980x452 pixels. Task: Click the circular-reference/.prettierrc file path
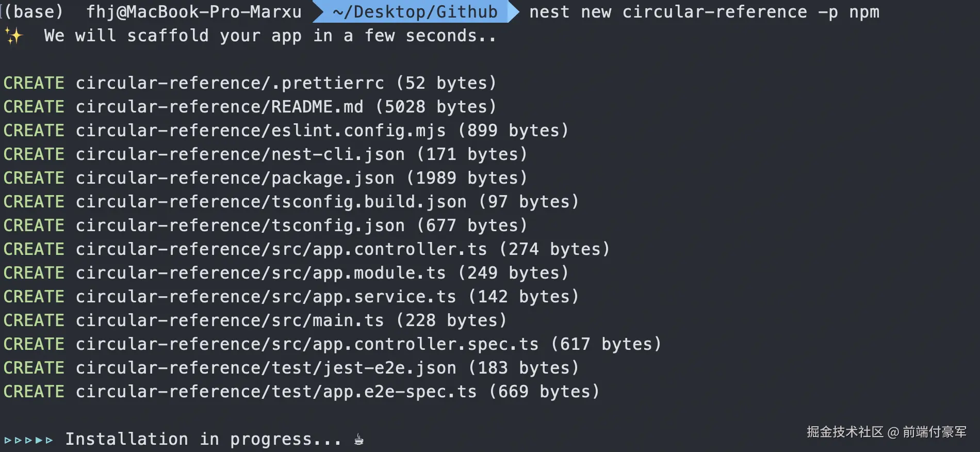coord(230,83)
